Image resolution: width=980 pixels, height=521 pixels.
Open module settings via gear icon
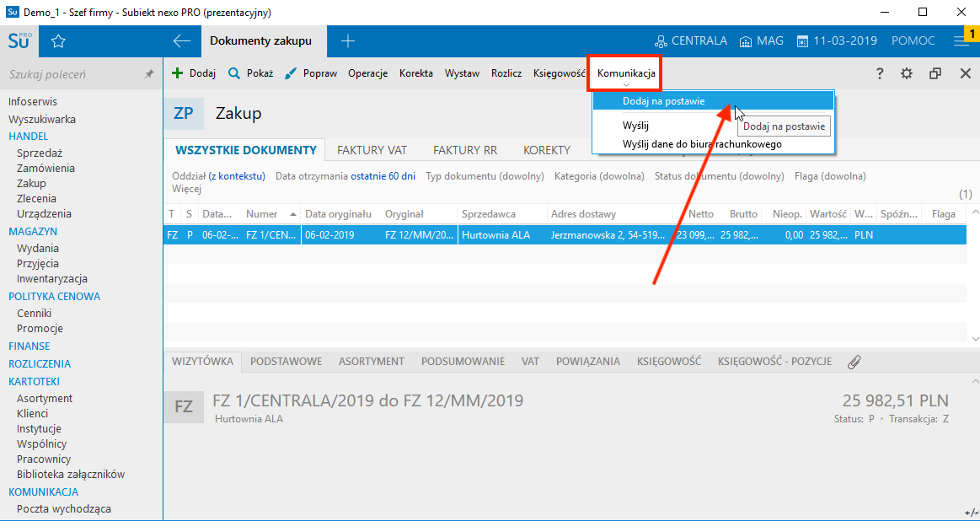click(x=907, y=73)
